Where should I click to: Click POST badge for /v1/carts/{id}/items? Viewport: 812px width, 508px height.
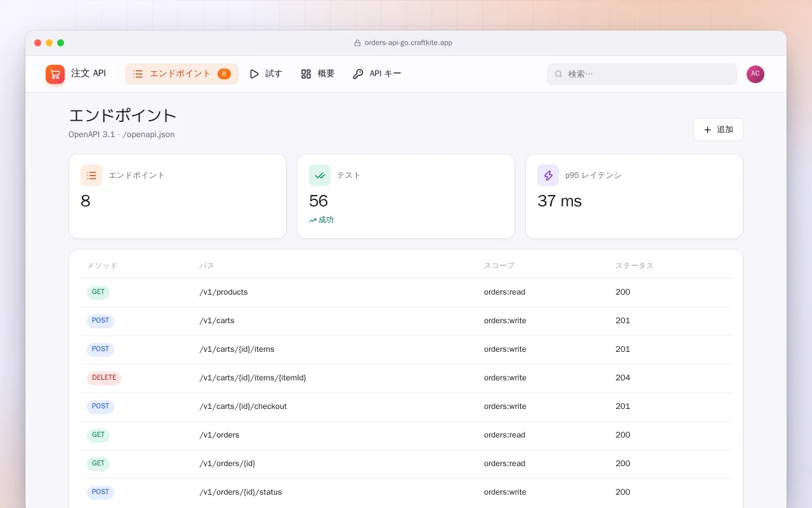[100, 350]
